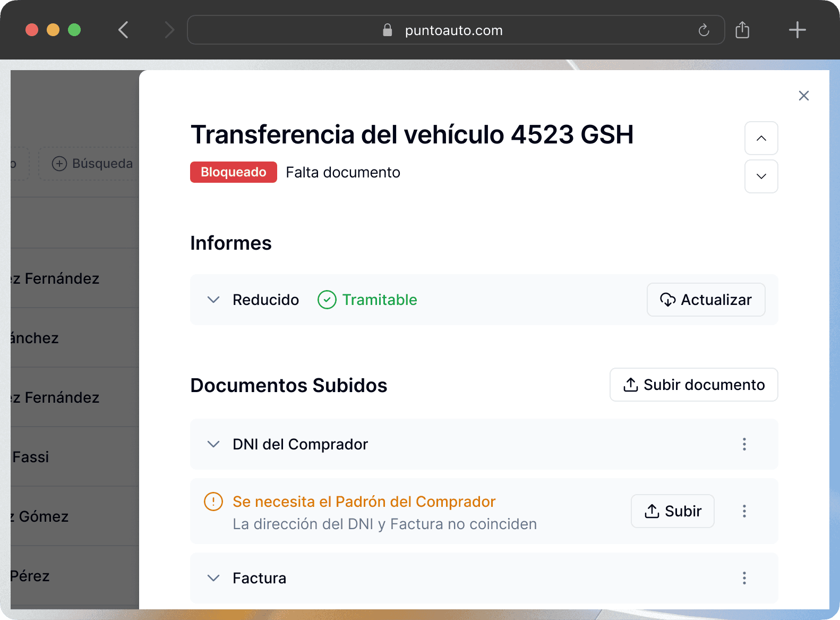The width and height of the screenshot is (840, 620).
Task: Click the puntoauto.com address bar
Action: tap(456, 30)
